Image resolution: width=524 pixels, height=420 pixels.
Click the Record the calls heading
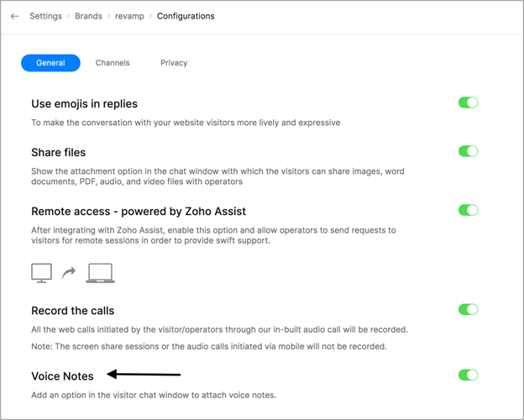72,310
